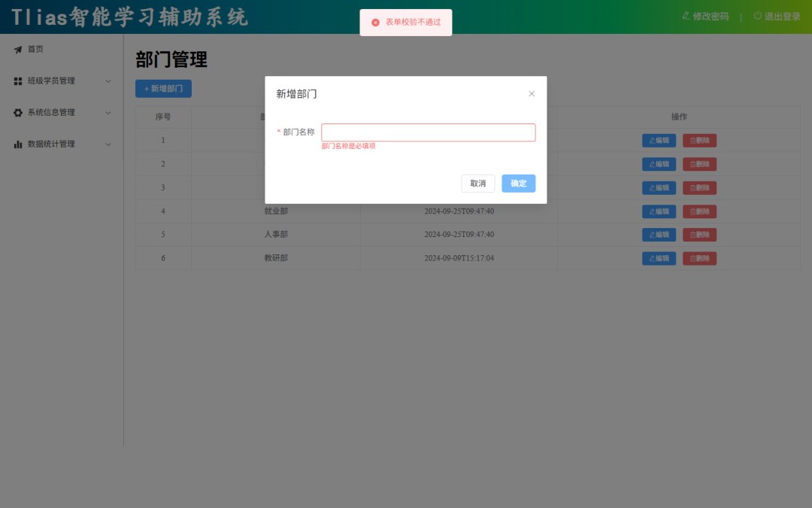
Task: Click the 人事部 row's 2024-09-25T09:47:40 timestamp
Action: pos(459,234)
